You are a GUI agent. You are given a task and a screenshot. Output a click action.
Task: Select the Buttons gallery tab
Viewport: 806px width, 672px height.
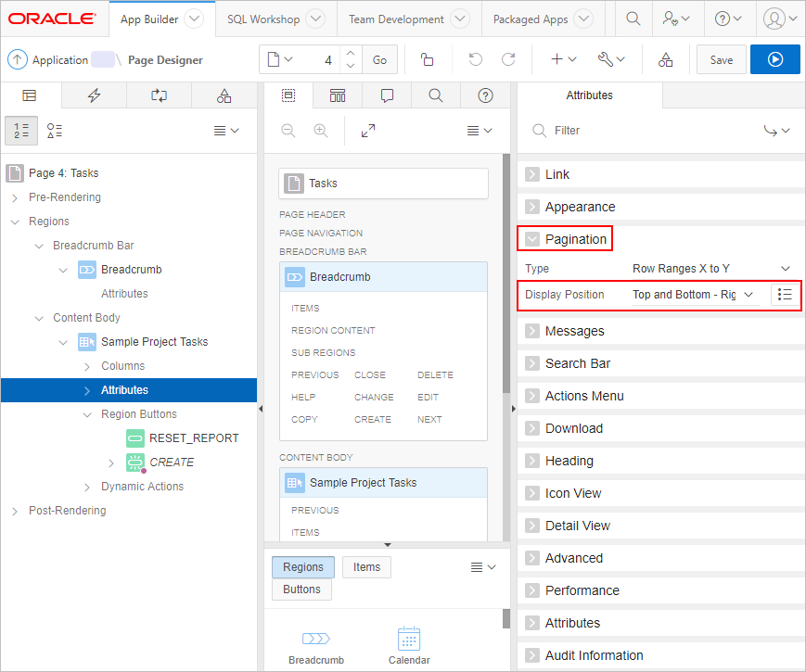tap(301, 589)
